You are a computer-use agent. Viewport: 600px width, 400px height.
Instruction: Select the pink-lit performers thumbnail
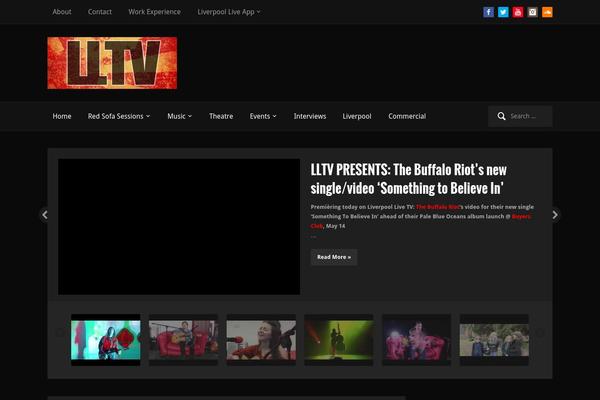(417, 340)
